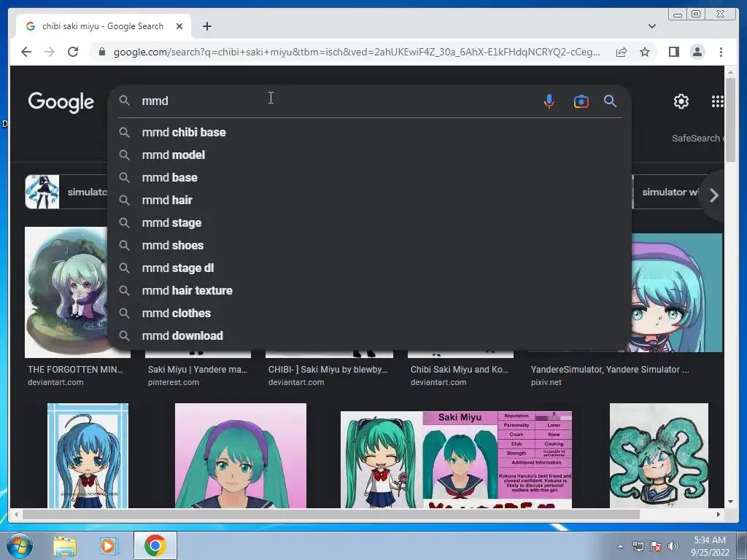The image size is (747, 560).
Task: Launch Windows Media Player from taskbar
Action: (108, 545)
